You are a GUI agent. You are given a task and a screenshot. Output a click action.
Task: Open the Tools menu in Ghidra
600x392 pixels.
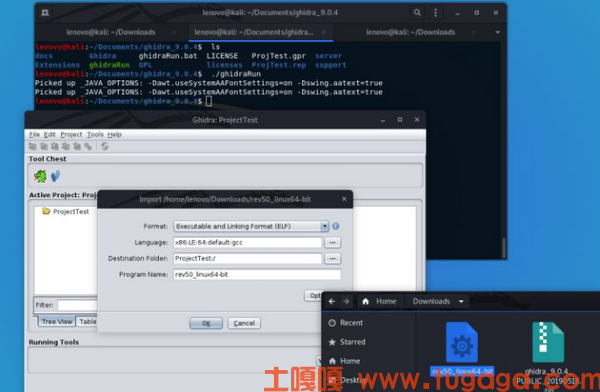[x=95, y=134]
